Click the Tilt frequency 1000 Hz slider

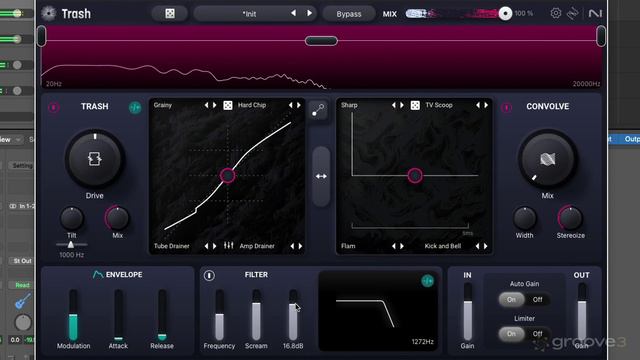coord(71,245)
